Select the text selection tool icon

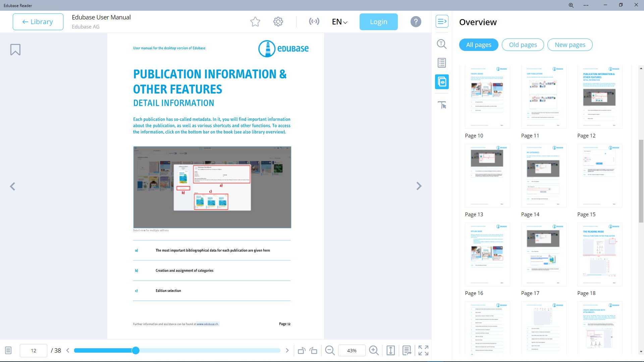coord(442,105)
